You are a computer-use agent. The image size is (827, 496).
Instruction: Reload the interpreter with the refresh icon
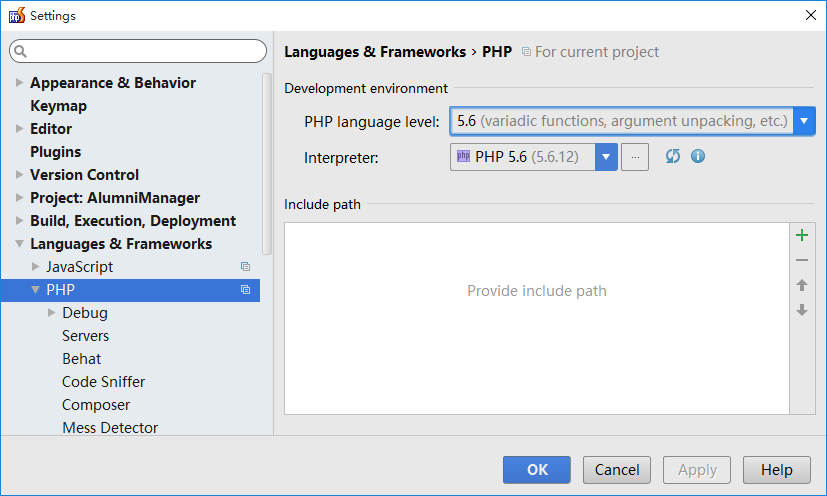pos(672,156)
